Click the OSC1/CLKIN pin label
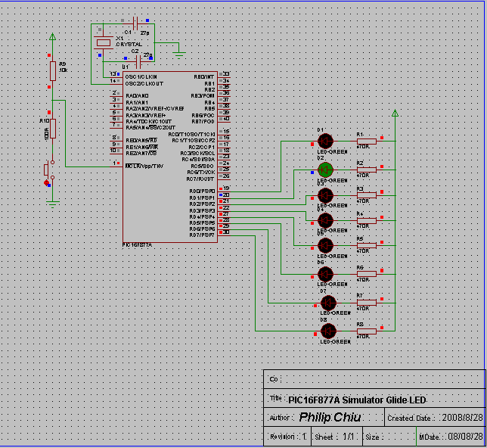This screenshot has width=487, height=448. point(141,76)
